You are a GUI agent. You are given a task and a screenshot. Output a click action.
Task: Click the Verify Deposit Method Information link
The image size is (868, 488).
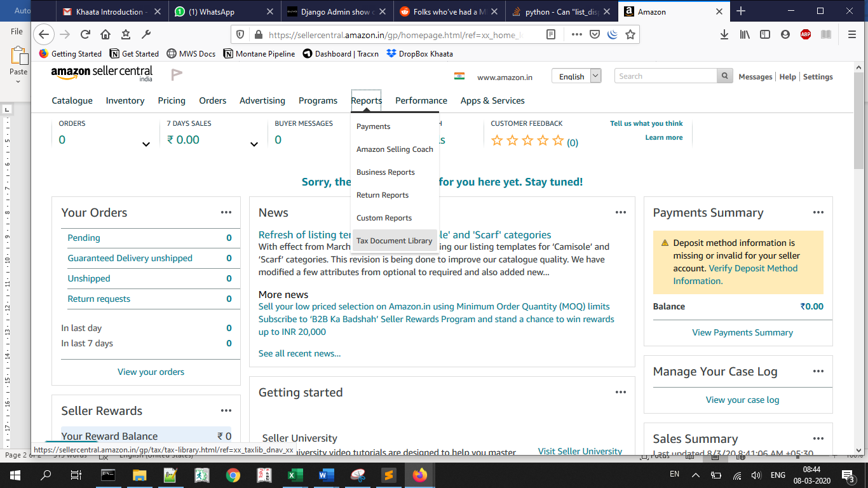pyautogui.click(x=735, y=274)
